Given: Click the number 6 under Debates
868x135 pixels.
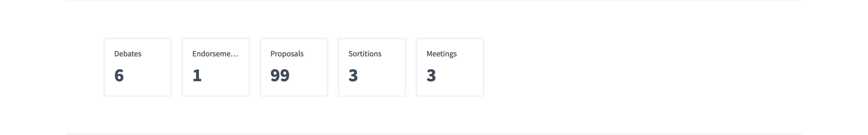Looking at the screenshot, I should tap(119, 75).
